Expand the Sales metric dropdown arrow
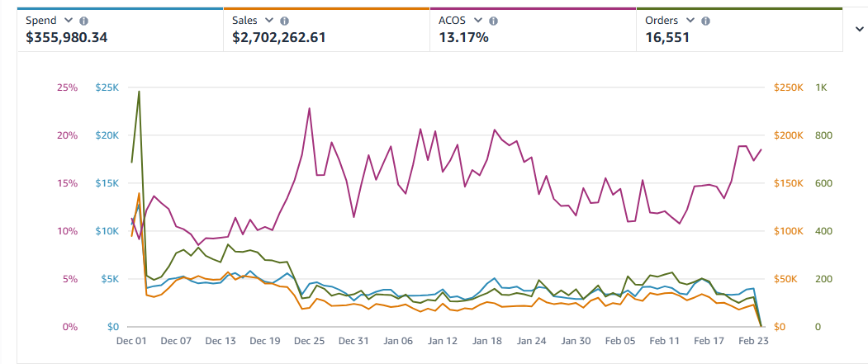 [268, 21]
